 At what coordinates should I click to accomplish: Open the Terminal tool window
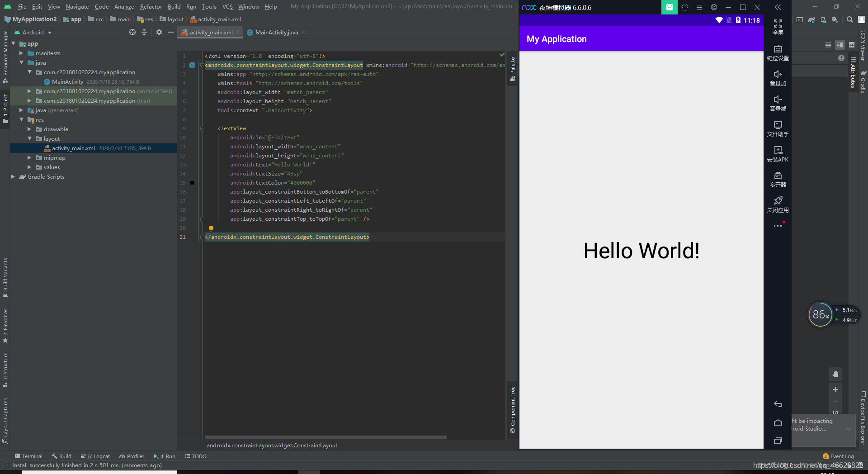tap(28, 456)
